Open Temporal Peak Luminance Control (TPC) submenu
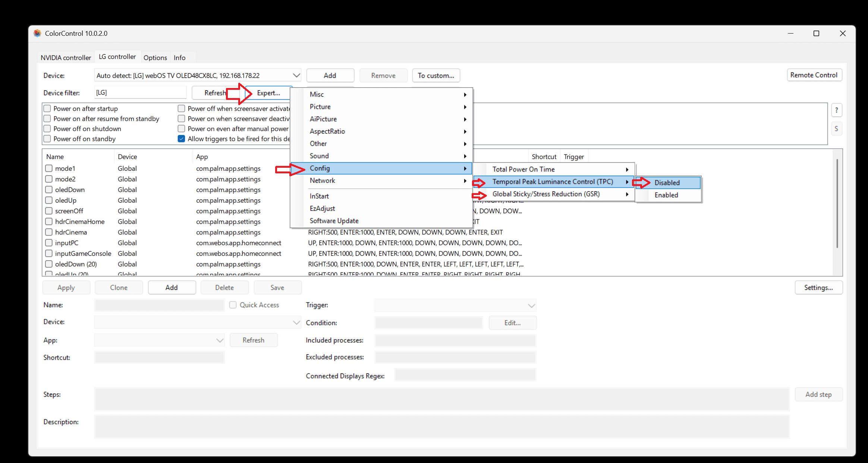The height and width of the screenshot is (463, 868). point(554,182)
